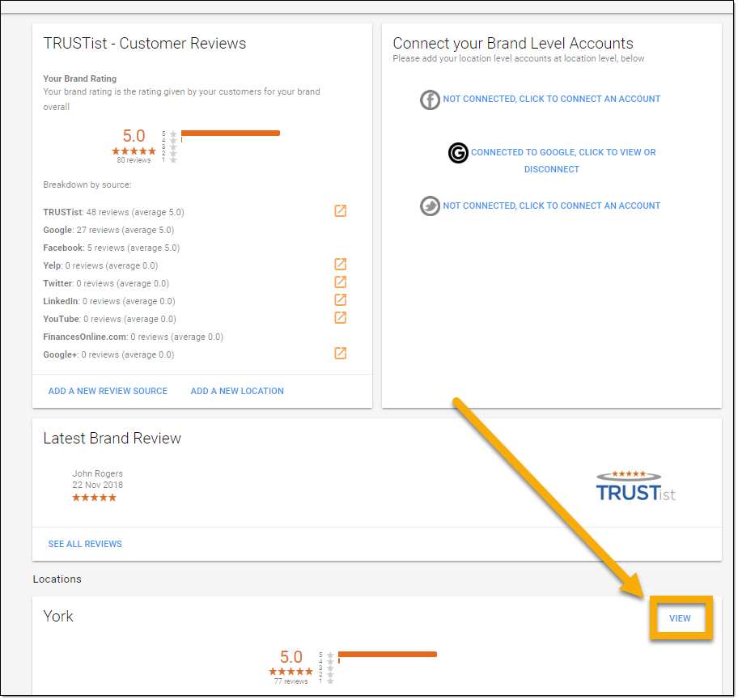Screen dimensions: 738x700
Task: Connect the third unconnected account
Action: pyautogui.click(x=551, y=206)
